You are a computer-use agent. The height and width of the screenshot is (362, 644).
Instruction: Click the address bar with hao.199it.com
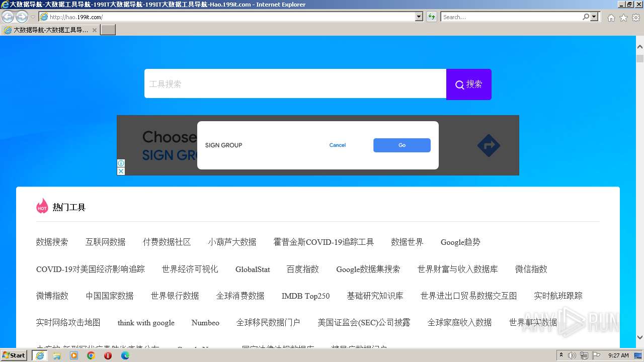pyautogui.click(x=226, y=17)
